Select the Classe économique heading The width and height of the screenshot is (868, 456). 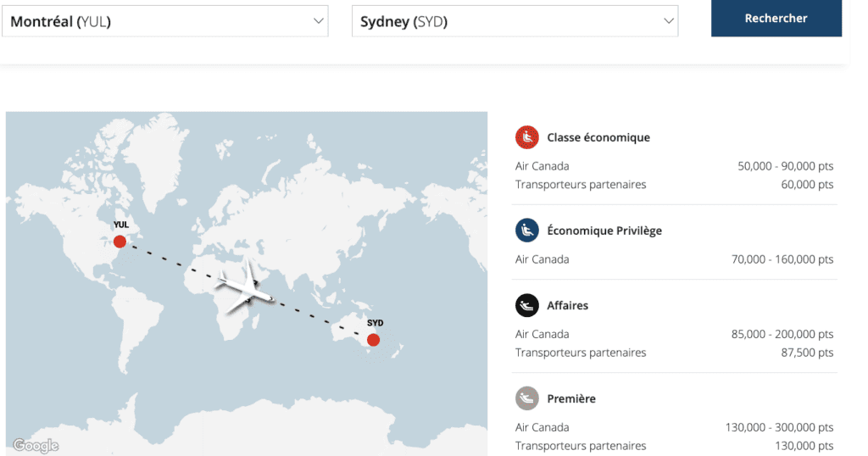point(598,137)
